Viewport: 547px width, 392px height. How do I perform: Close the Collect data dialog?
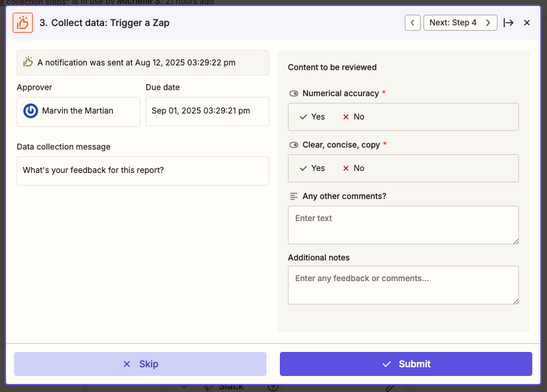coord(527,23)
